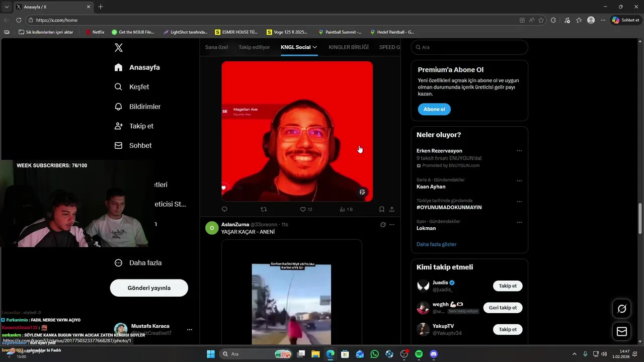
Task: Open the Kaan Ayhan trending topic
Action: [x=431, y=187]
